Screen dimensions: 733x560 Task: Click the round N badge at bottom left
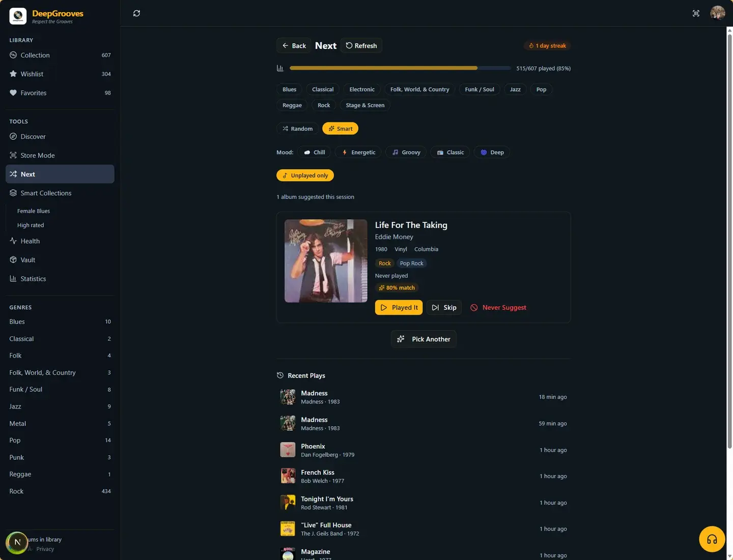pyautogui.click(x=17, y=542)
